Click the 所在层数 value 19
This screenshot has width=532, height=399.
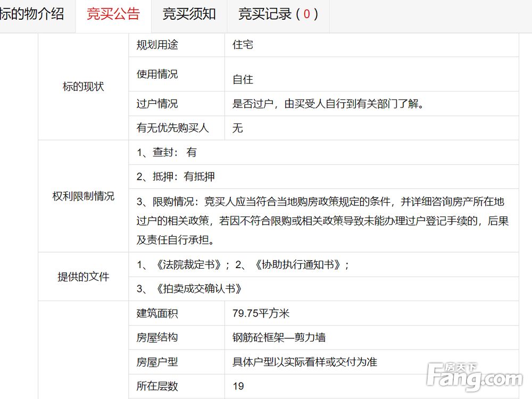[x=238, y=386]
